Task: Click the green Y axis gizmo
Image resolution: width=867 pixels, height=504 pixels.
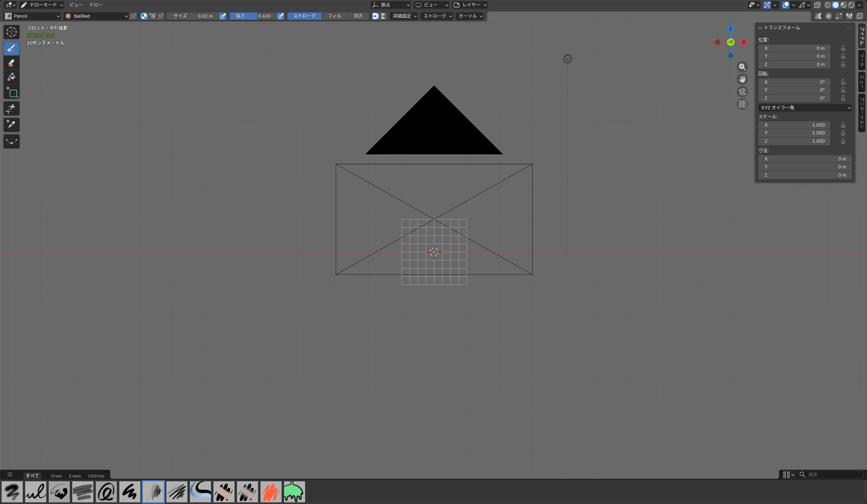Action: [x=731, y=42]
